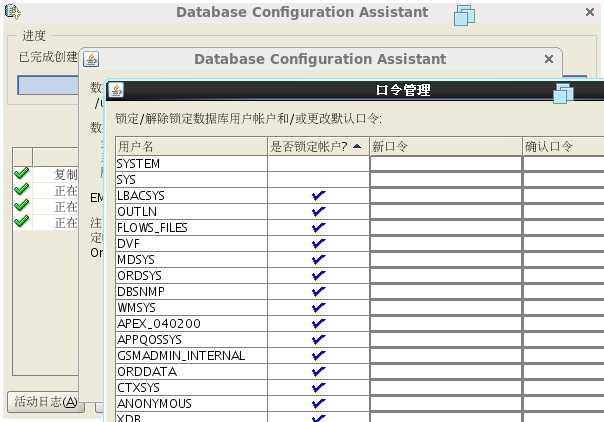Click the green checkmark beside 复制 step
The height and width of the screenshot is (422, 604).
(22, 173)
